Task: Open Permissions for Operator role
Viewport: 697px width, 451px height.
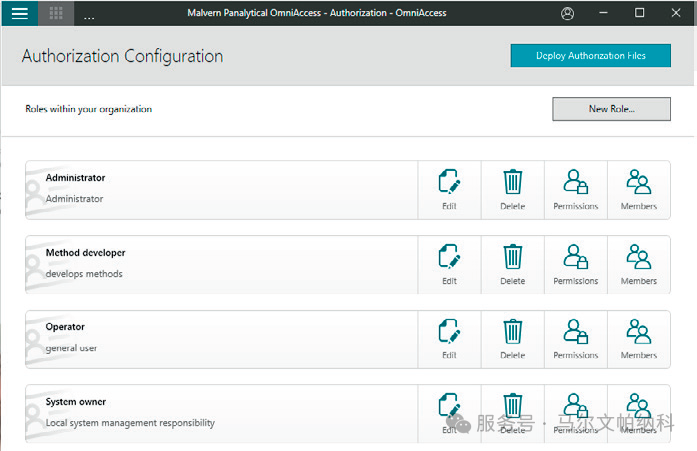Action: click(x=575, y=338)
